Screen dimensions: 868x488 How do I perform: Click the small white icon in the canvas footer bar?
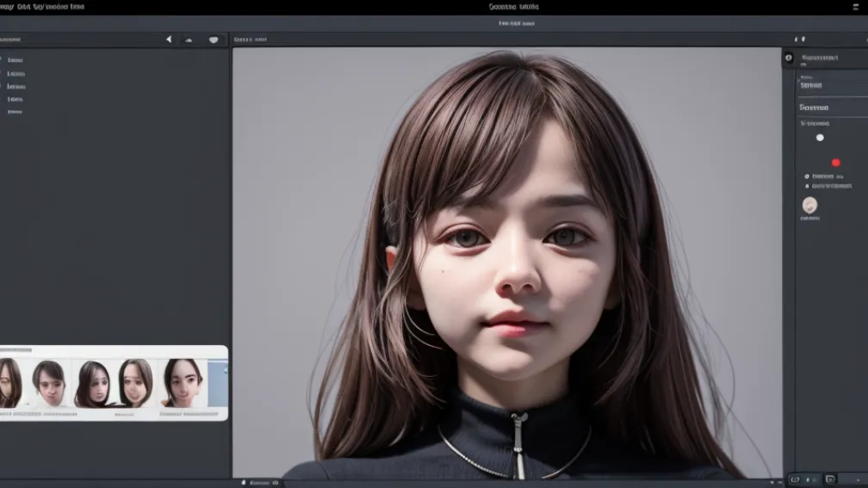point(244,483)
